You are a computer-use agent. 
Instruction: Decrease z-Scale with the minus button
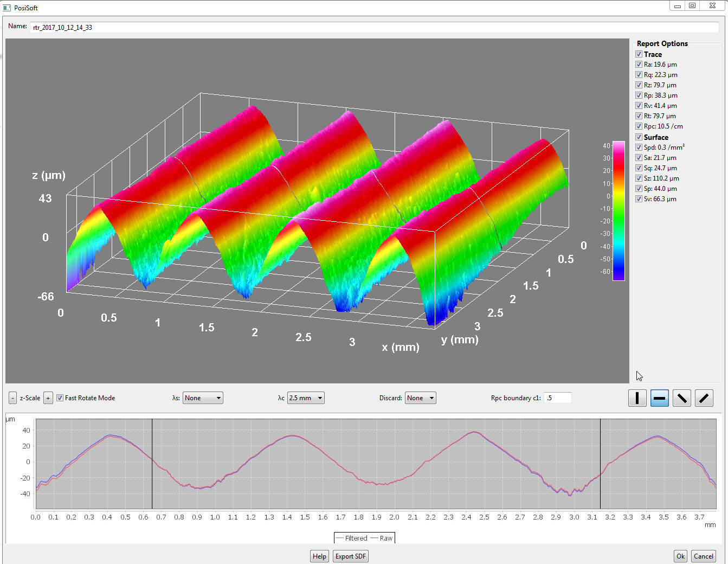(12, 398)
